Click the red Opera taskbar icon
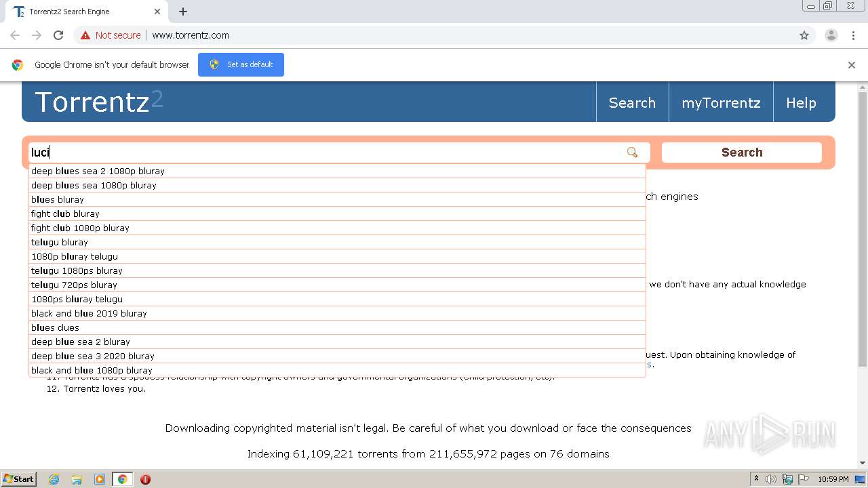 click(x=145, y=479)
